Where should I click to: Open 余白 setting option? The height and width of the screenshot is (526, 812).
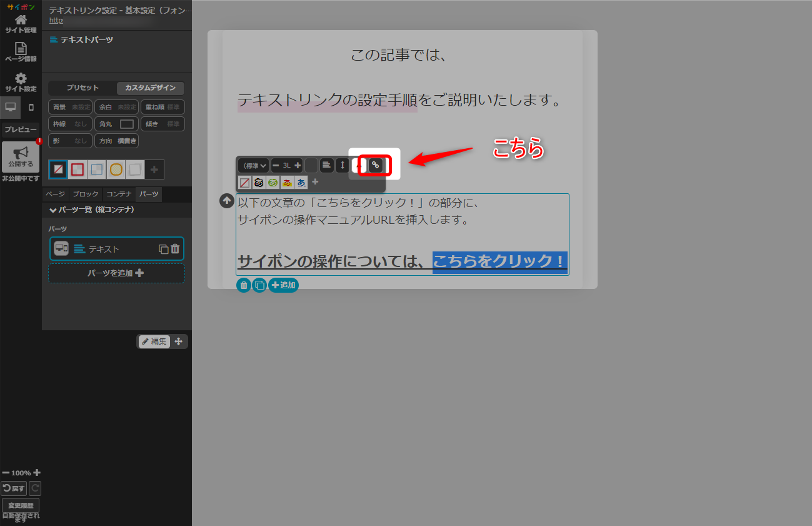tap(116, 107)
